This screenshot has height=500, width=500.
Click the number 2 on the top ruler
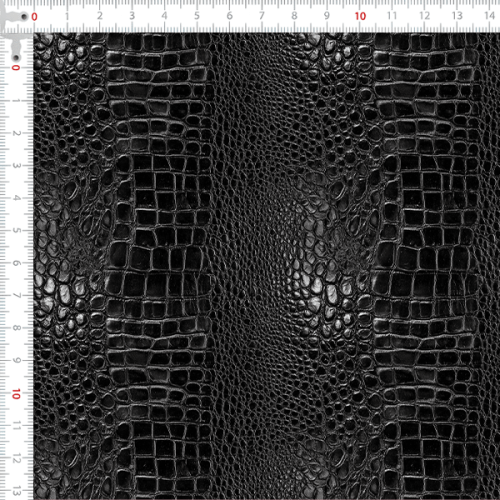click(x=100, y=16)
